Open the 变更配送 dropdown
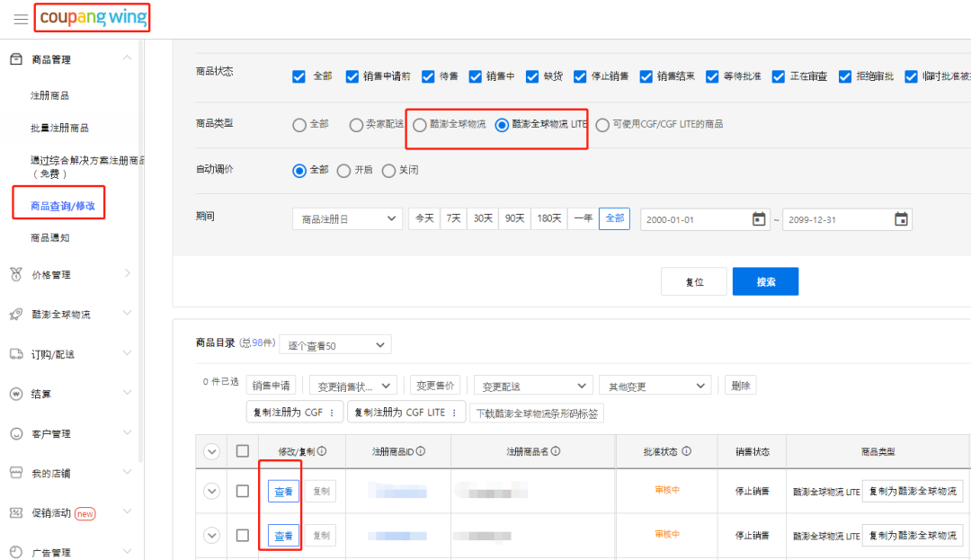The width and height of the screenshot is (971, 560). pyautogui.click(x=534, y=386)
